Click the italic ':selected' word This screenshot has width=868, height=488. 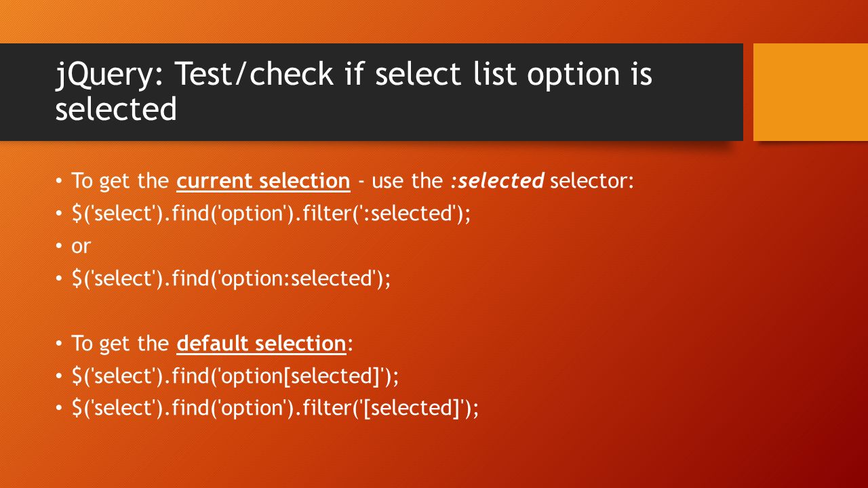tap(497, 181)
